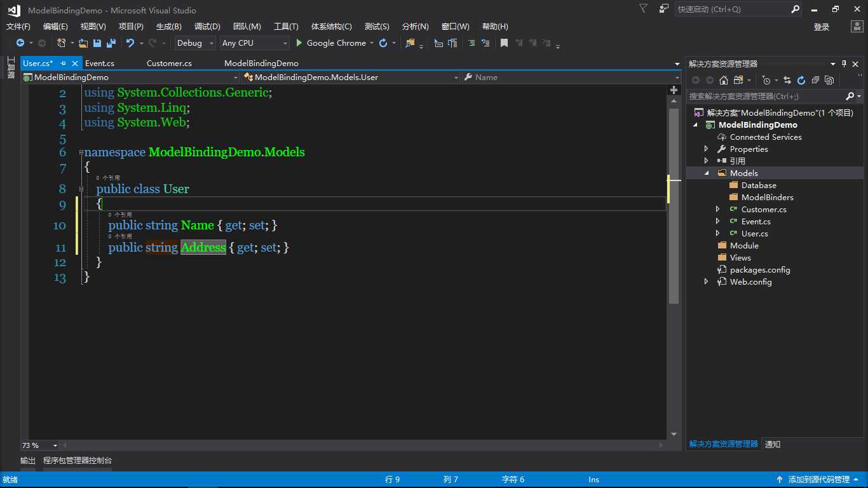Click the Save All icon
Viewport: 868px width, 488px height.
pyautogui.click(x=111, y=43)
